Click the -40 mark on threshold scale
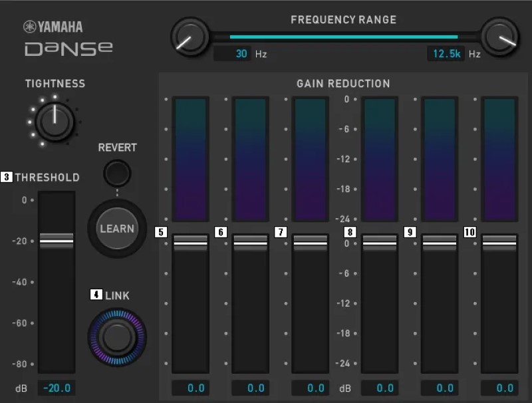The height and width of the screenshot is (403, 532). [19, 282]
